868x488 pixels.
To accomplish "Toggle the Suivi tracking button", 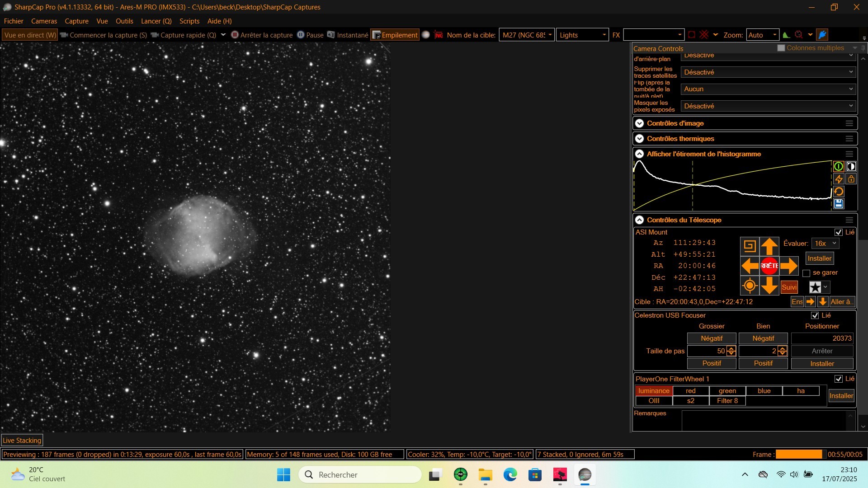I will [x=789, y=287].
